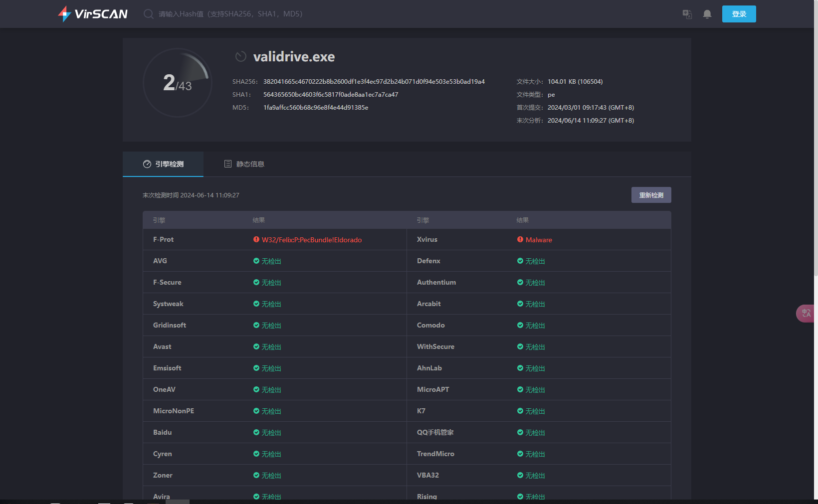Click the floating translate widget at right edge
818x504 pixels.
coord(806,314)
